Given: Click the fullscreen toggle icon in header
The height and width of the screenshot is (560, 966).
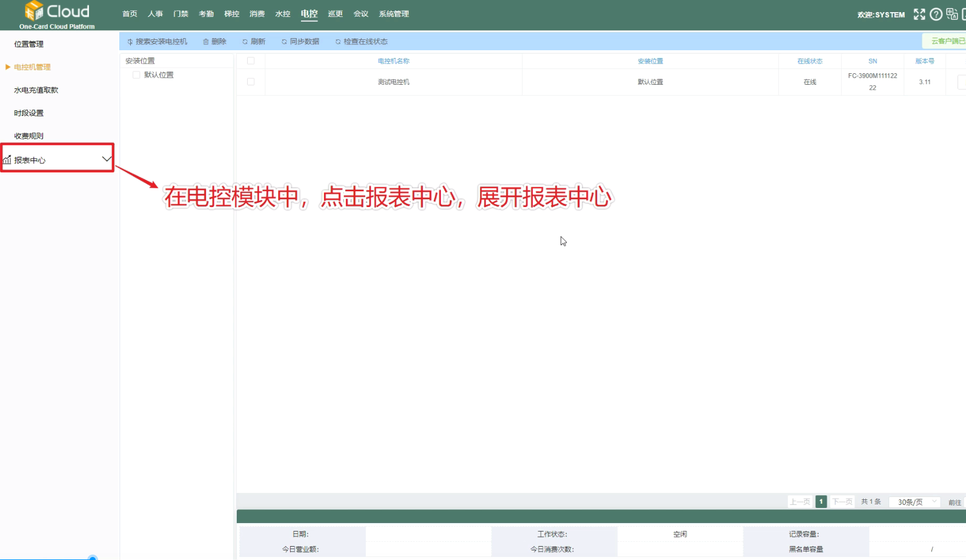Looking at the screenshot, I should [x=919, y=15].
